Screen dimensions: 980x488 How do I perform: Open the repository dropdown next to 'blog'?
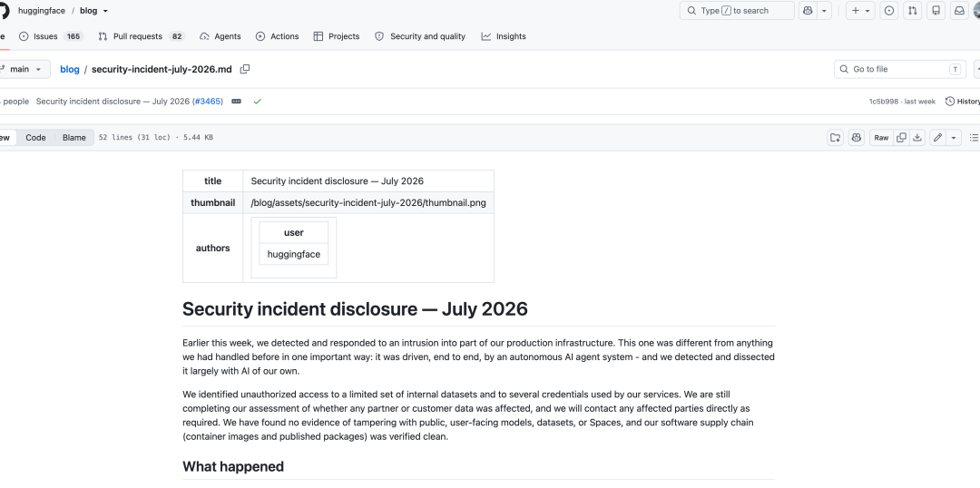[105, 11]
